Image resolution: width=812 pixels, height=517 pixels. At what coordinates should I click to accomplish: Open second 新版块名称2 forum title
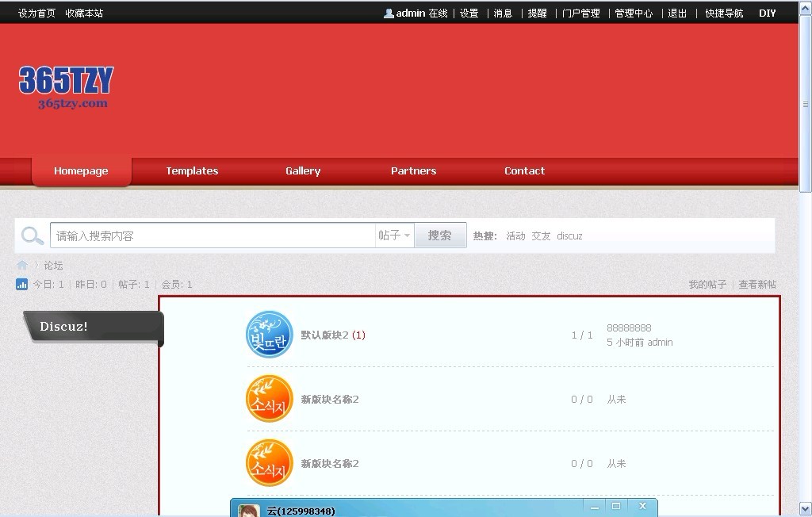point(330,464)
